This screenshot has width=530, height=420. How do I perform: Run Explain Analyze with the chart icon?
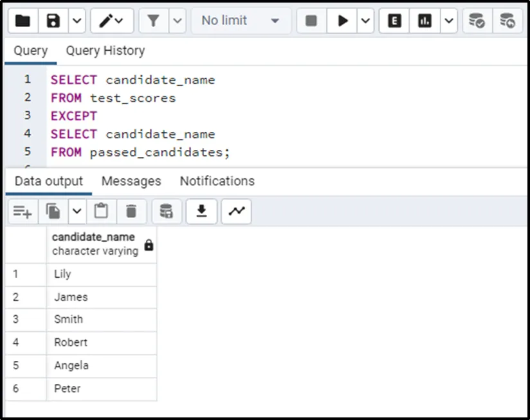(425, 21)
